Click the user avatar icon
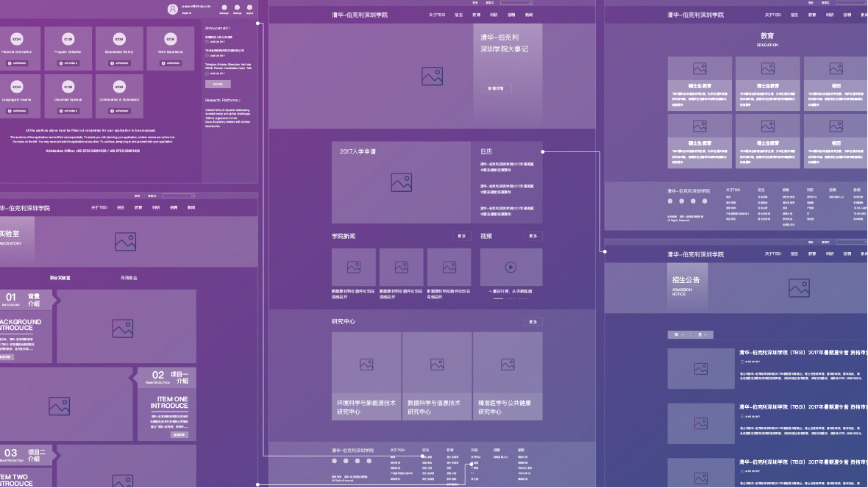Image resolution: width=868 pixels, height=488 pixels. tap(173, 9)
